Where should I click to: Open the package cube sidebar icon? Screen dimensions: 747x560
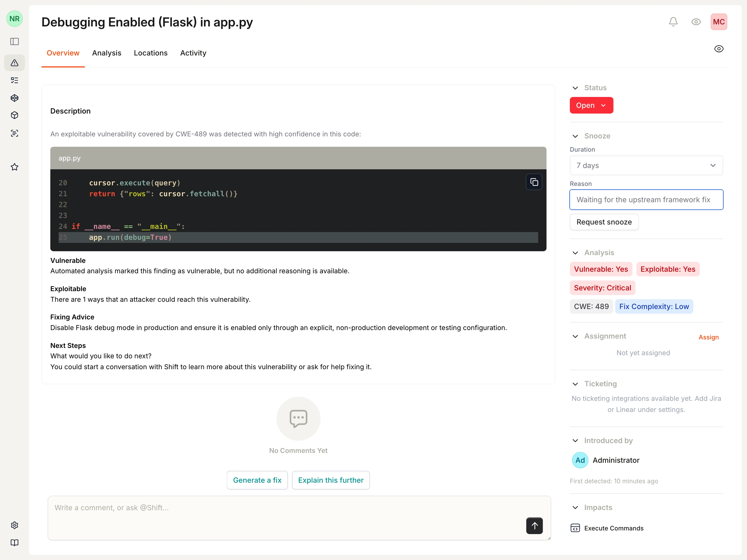tap(15, 115)
